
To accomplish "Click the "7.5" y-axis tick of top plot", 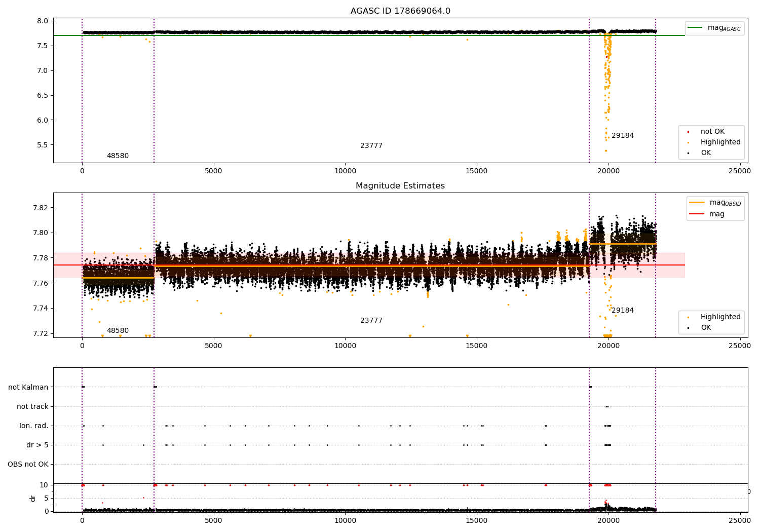I will (x=43, y=46).
